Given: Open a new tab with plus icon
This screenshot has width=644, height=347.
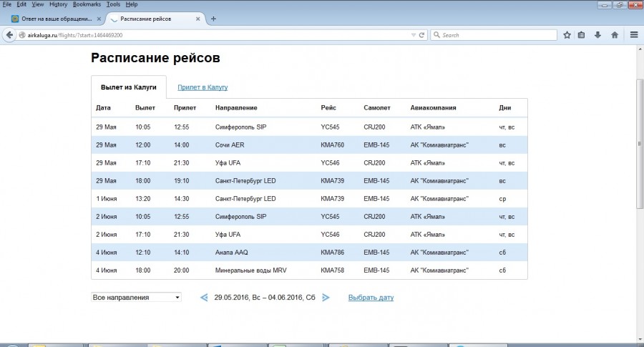Looking at the screenshot, I should click(x=213, y=19).
